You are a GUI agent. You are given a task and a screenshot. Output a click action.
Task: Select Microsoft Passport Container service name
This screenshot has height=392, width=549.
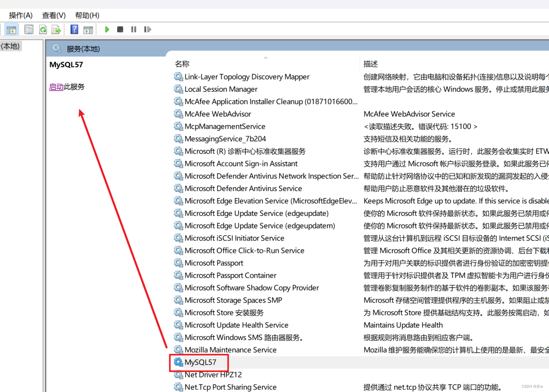click(x=230, y=275)
